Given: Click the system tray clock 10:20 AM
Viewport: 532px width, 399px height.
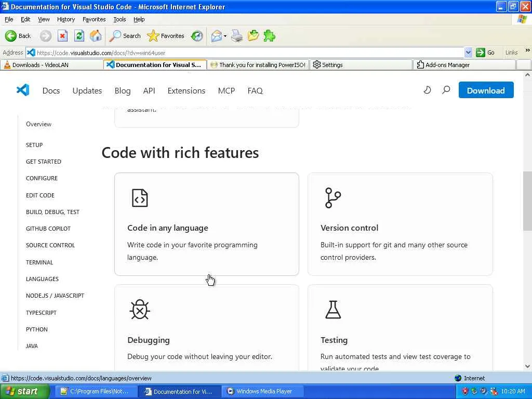Looking at the screenshot, I should pyautogui.click(x=513, y=391).
